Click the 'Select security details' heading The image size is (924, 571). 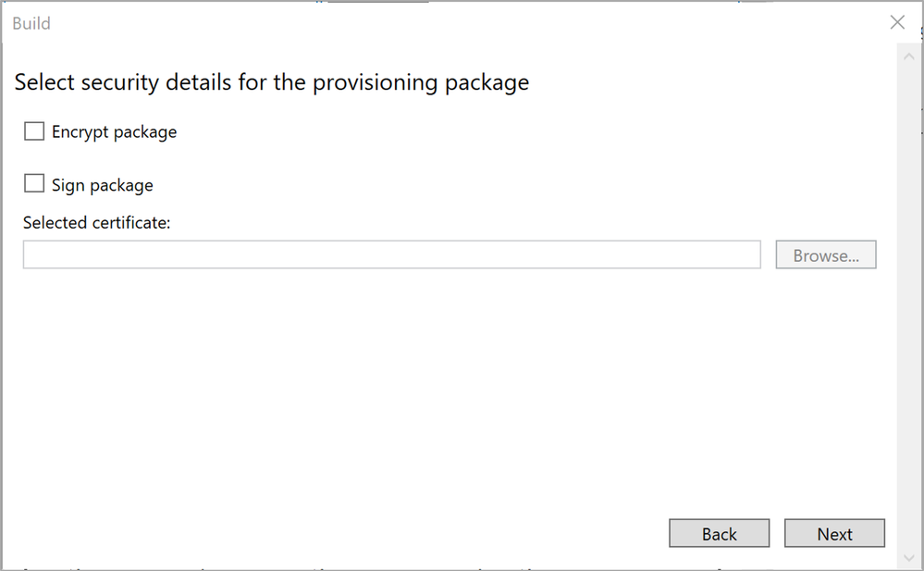coord(271,82)
